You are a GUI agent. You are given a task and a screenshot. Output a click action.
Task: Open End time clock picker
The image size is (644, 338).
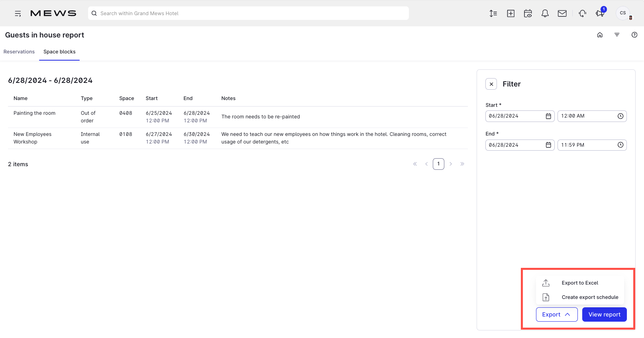(620, 145)
